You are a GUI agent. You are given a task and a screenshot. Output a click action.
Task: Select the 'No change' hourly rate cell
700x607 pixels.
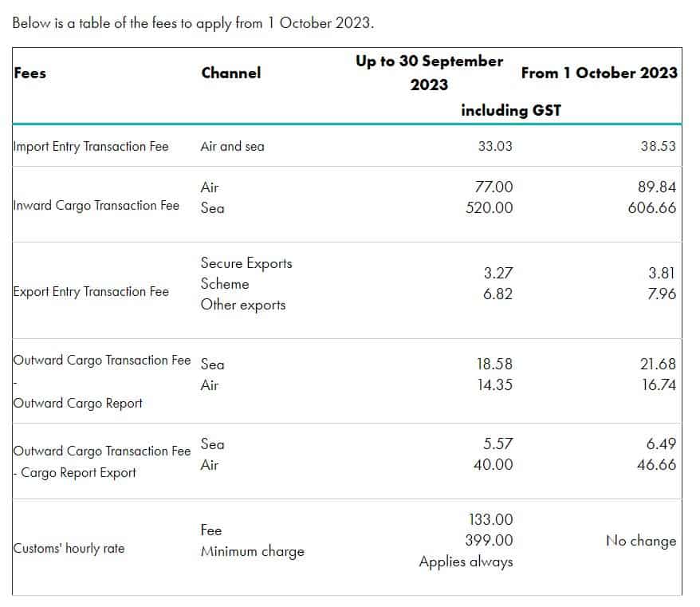641,541
